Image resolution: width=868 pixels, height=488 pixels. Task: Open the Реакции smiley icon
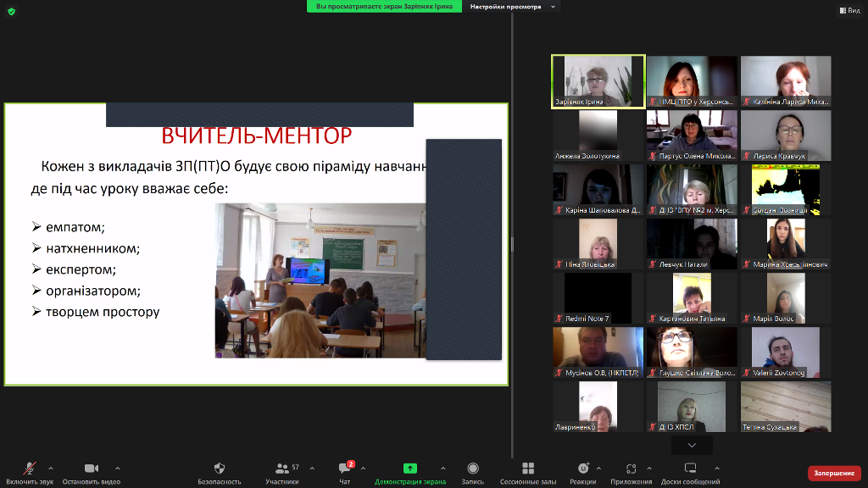pyautogui.click(x=582, y=469)
